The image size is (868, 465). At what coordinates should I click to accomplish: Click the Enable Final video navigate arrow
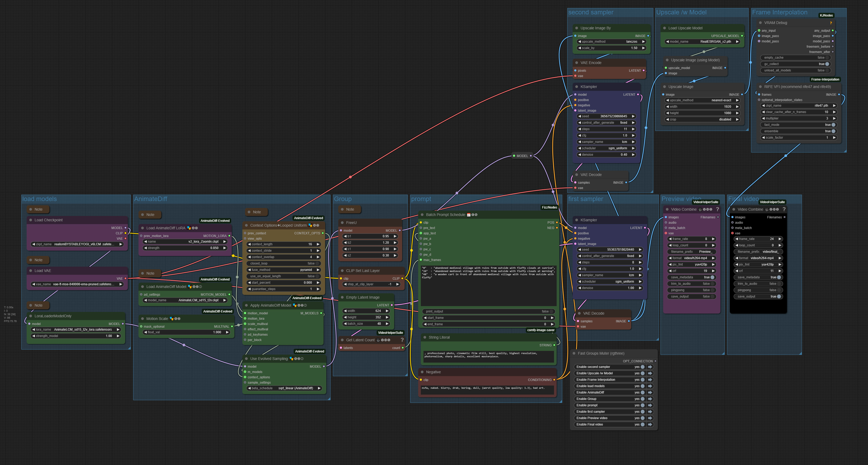[x=650, y=424]
